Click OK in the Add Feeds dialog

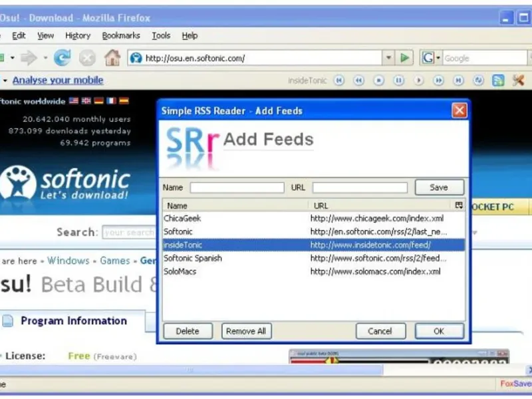[x=439, y=331]
